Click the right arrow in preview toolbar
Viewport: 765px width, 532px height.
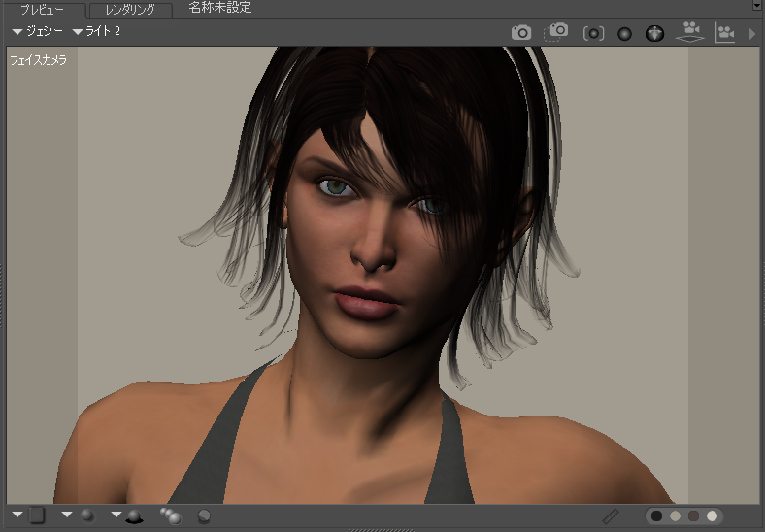pyautogui.click(x=751, y=34)
